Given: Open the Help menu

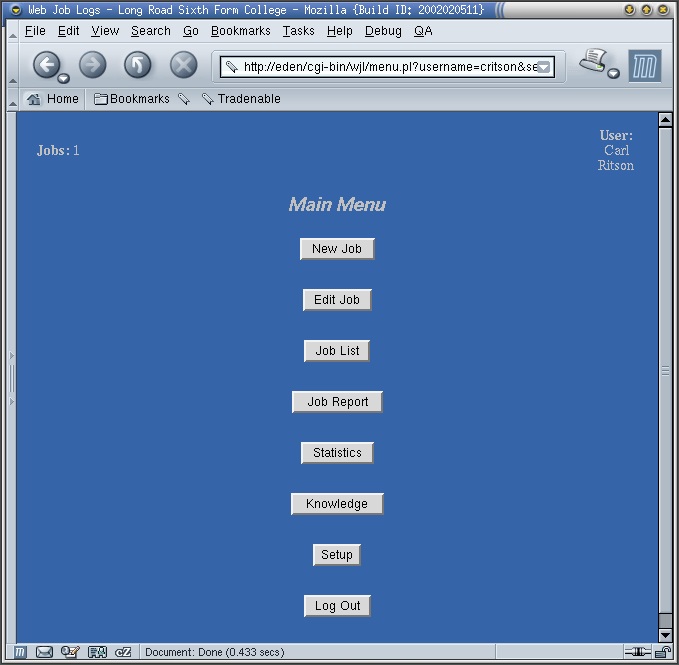Looking at the screenshot, I should [340, 31].
